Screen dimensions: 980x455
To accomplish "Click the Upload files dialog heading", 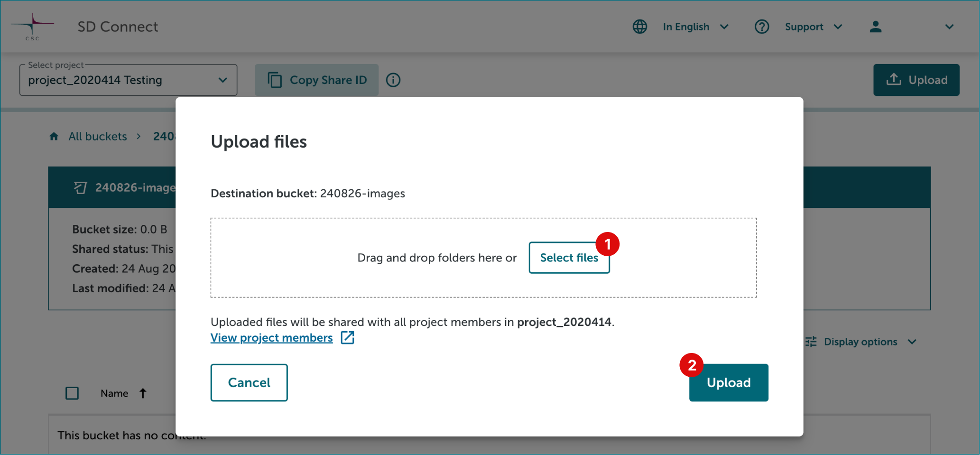I will tap(259, 141).
